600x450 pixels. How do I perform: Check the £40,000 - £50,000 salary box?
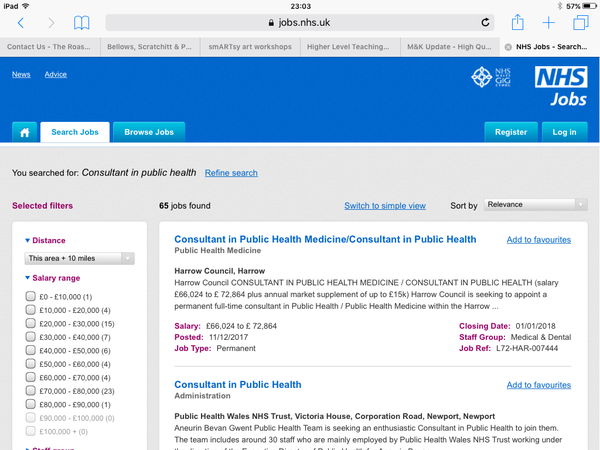point(31,350)
